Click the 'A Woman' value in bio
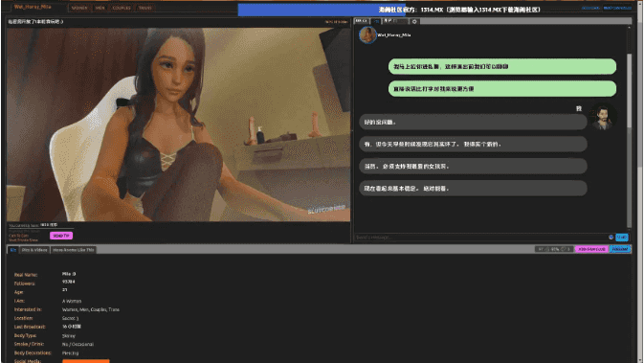The width and height of the screenshot is (644, 363). coord(72,301)
